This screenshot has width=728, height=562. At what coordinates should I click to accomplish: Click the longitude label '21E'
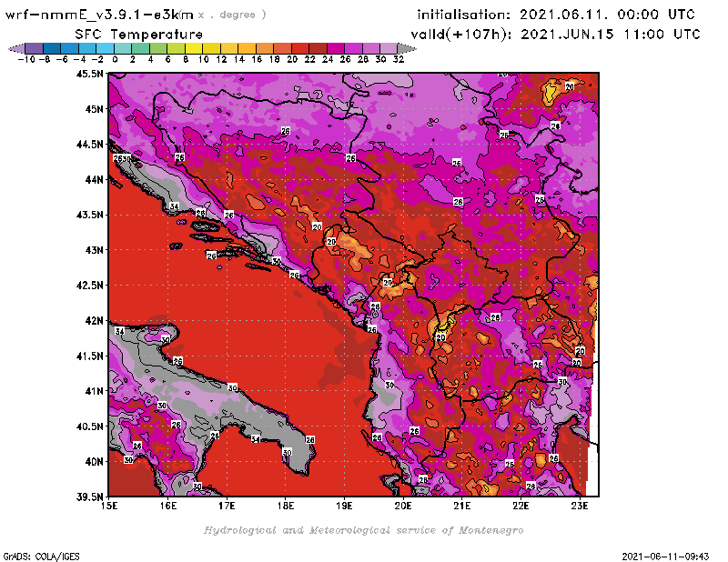coord(462,506)
